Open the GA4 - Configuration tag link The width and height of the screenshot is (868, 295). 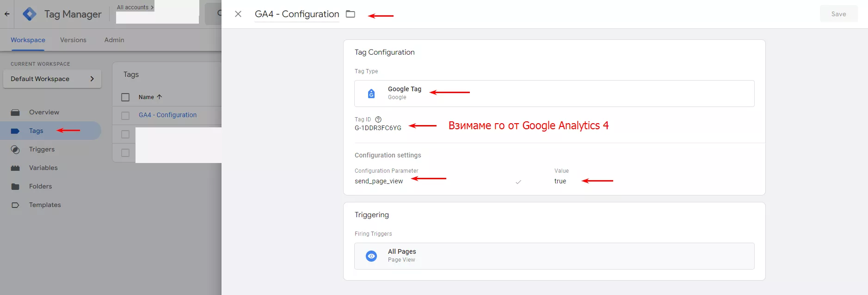(167, 115)
